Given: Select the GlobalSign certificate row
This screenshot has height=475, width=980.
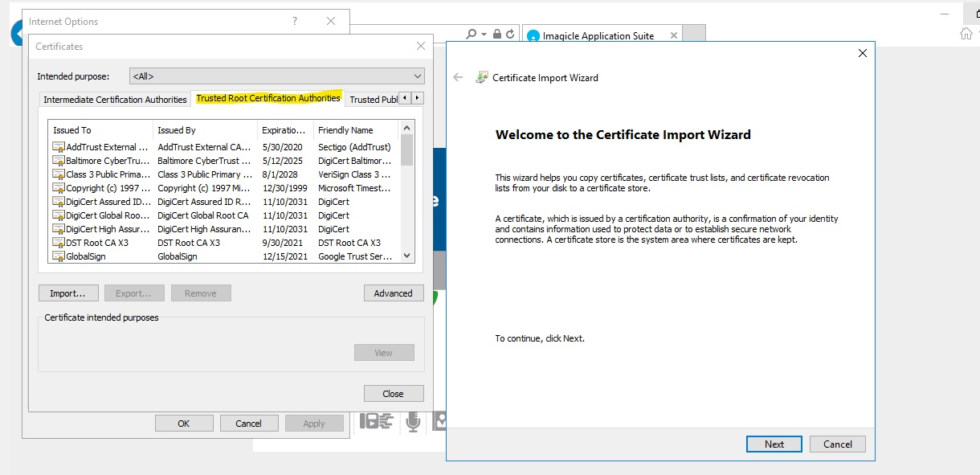Looking at the screenshot, I should click(85, 256).
